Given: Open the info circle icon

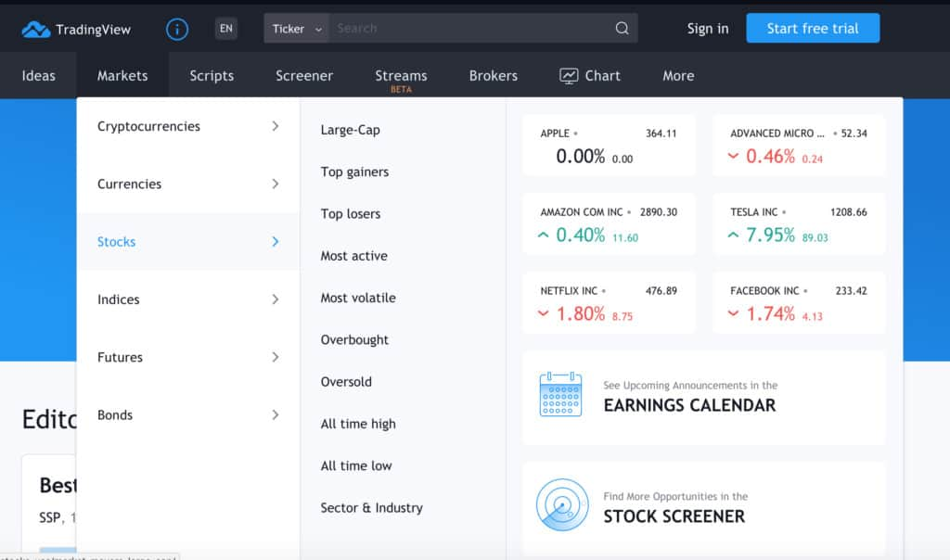Looking at the screenshot, I should coord(177,29).
